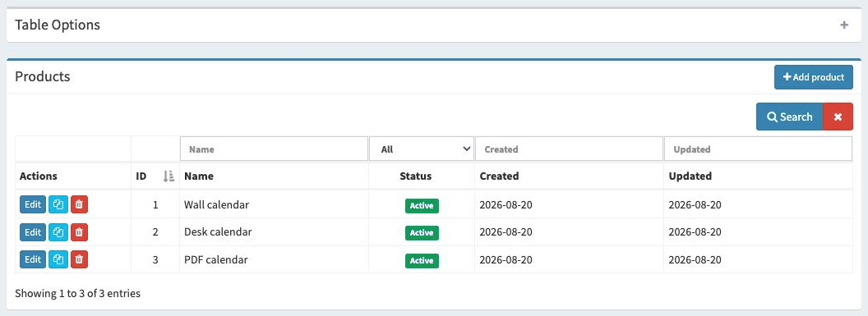Click the Products panel title
Viewport: 868px width, 316px height.
pos(43,76)
